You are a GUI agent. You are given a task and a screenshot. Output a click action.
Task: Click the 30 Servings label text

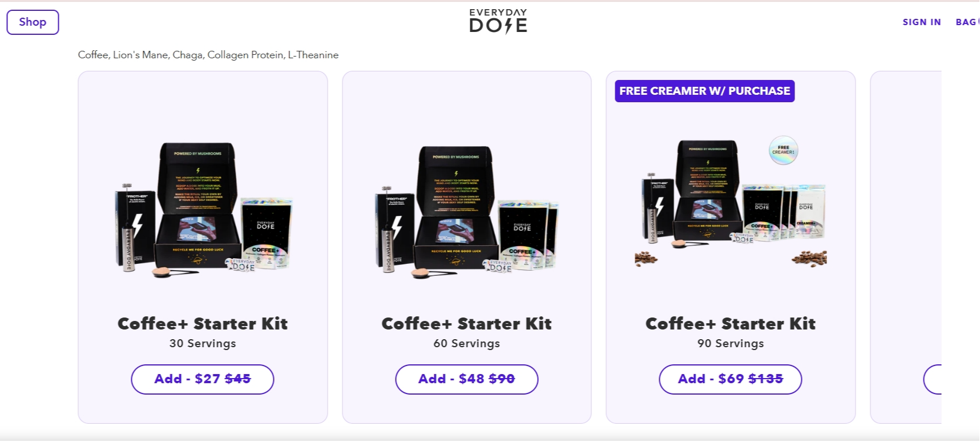203,343
